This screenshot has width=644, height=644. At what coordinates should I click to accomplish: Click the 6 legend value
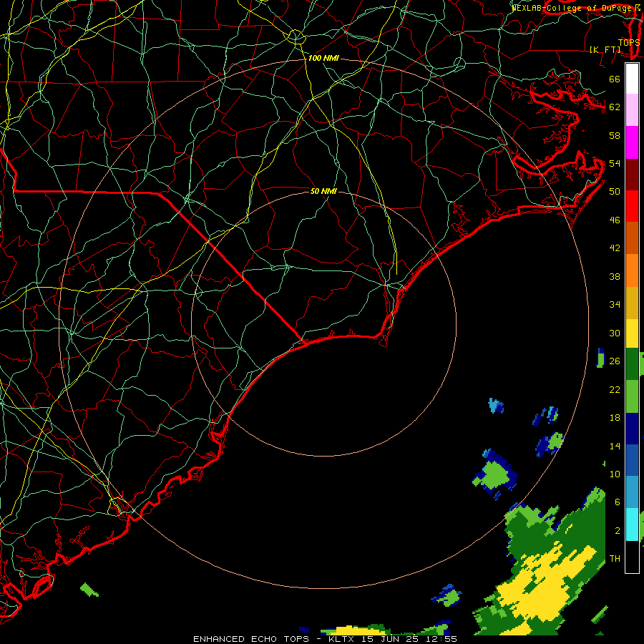[618, 502]
